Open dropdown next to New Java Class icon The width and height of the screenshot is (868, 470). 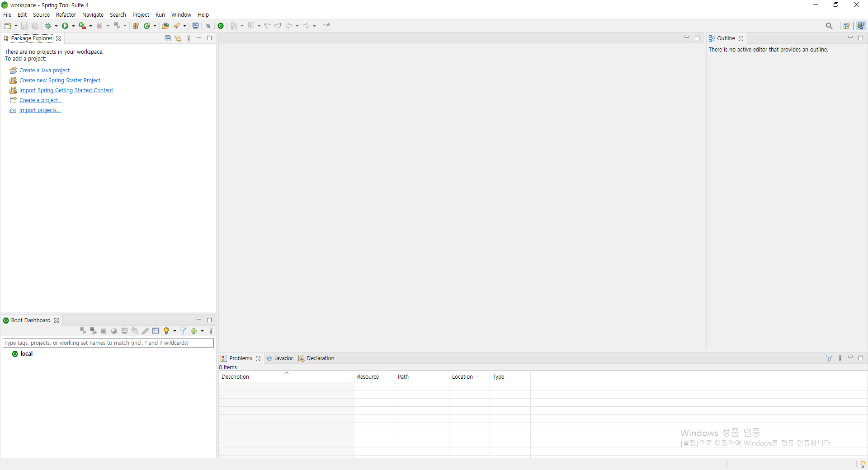(155, 26)
